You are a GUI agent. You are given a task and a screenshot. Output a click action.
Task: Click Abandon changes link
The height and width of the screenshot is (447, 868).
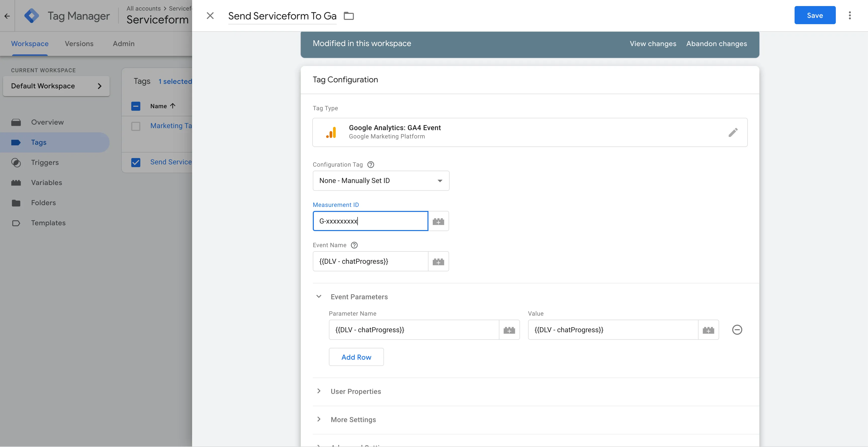coord(716,44)
